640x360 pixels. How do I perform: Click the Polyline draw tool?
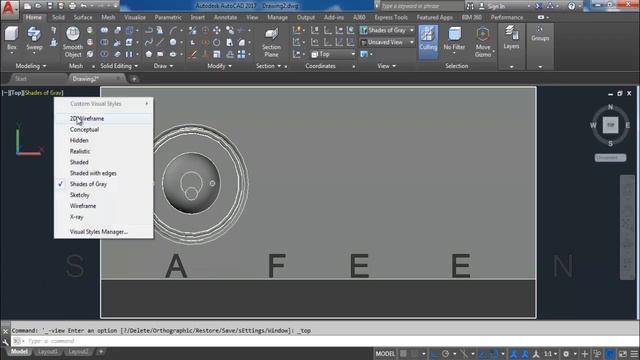click(149, 30)
